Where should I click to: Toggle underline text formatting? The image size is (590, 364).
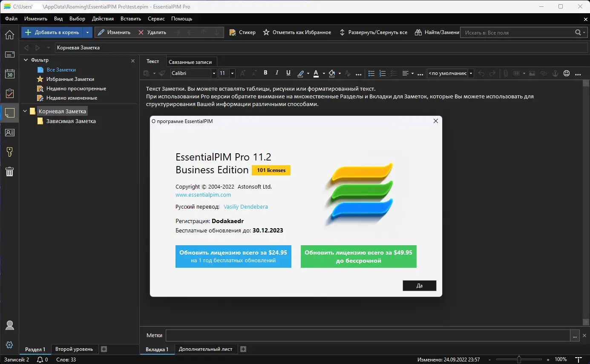pos(288,73)
